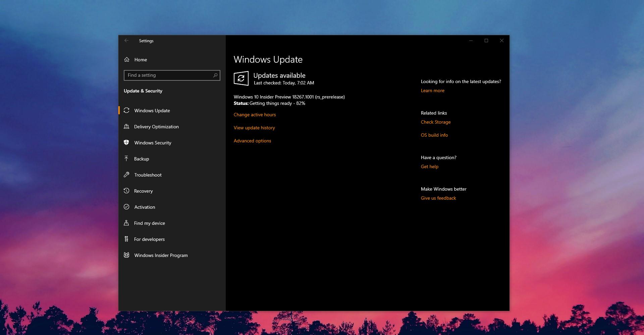644x335 pixels.
Task: Navigate to Recovery options
Action: coord(172,191)
